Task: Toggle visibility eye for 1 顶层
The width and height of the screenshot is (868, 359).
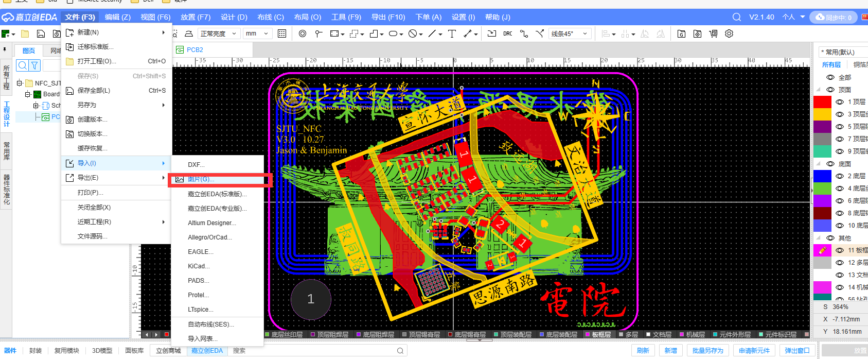Action: pyautogui.click(x=840, y=102)
